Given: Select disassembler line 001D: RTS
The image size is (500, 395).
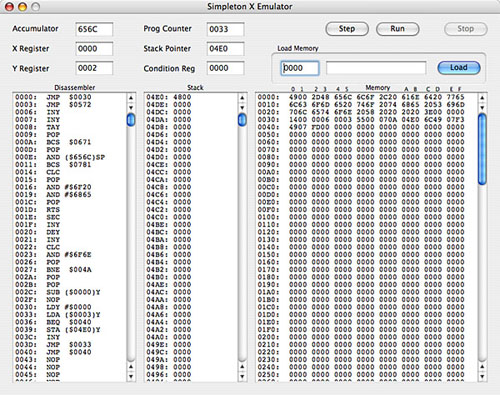Looking at the screenshot, I should click(x=37, y=210).
